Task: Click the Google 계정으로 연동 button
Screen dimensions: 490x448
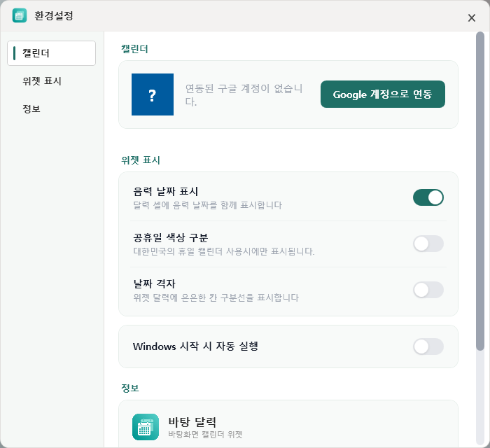Action: coord(382,94)
